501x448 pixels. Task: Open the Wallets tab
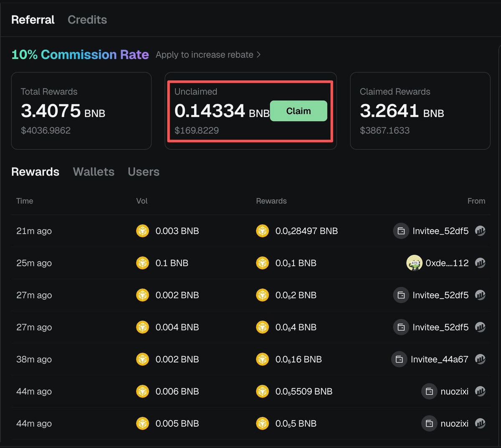coord(94,172)
